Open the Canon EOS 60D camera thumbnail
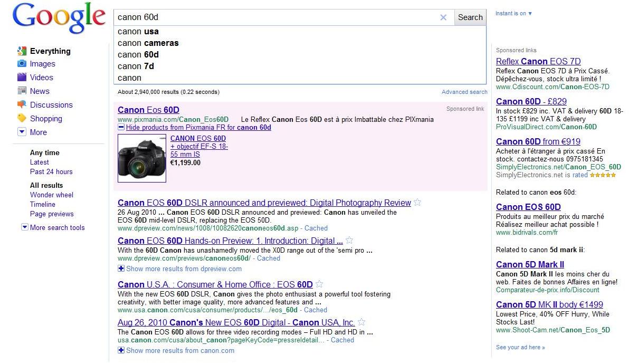Image resolution: width=629 pixels, height=364 pixels. pos(141,158)
